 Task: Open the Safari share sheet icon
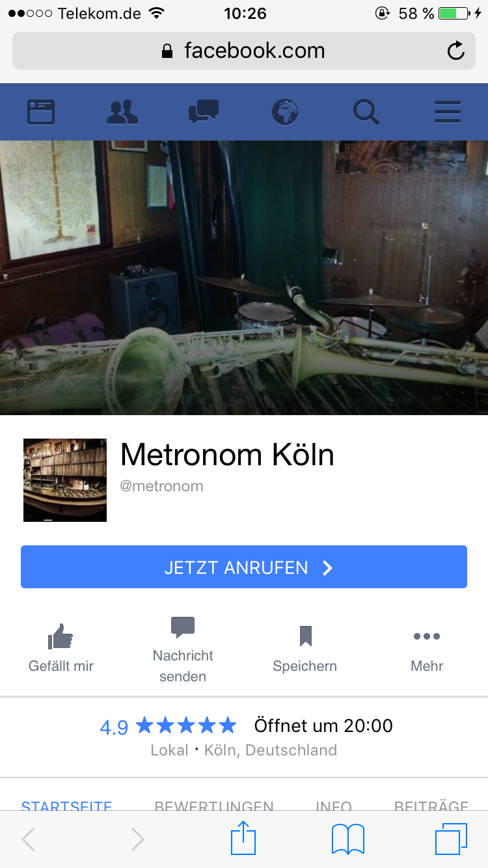[244, 838]
